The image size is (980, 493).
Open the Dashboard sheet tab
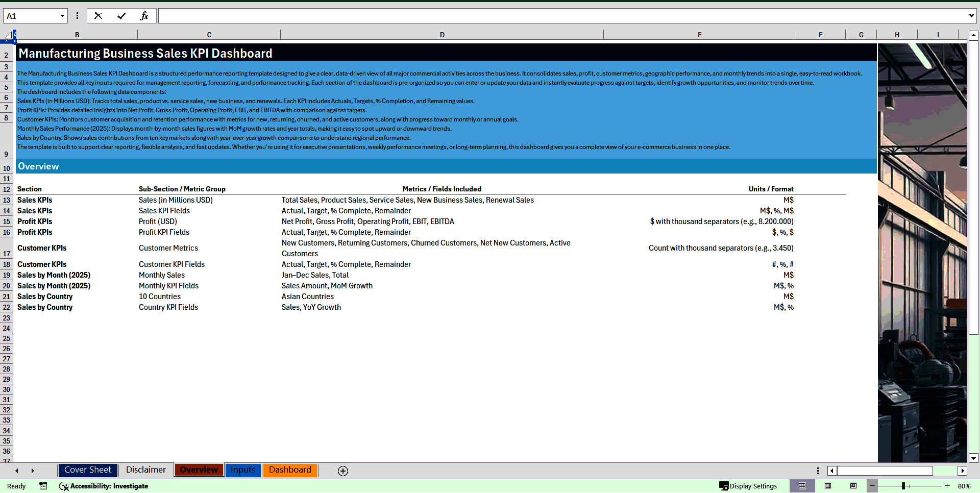tap(290, 470)
